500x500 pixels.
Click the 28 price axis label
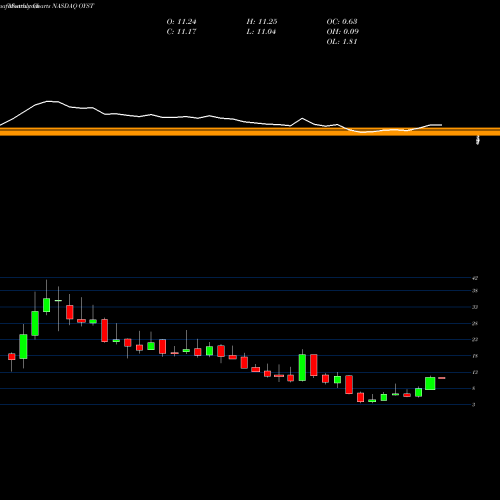(475, 323)
